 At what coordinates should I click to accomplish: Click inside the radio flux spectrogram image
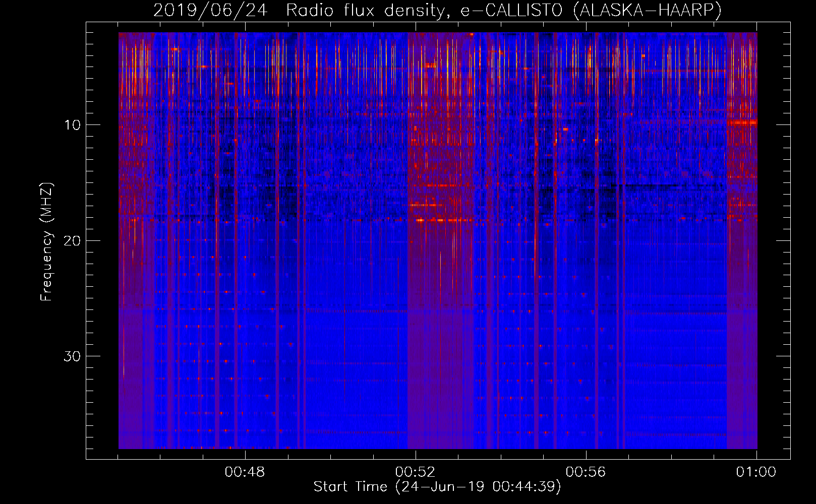[x=438, y=240]
